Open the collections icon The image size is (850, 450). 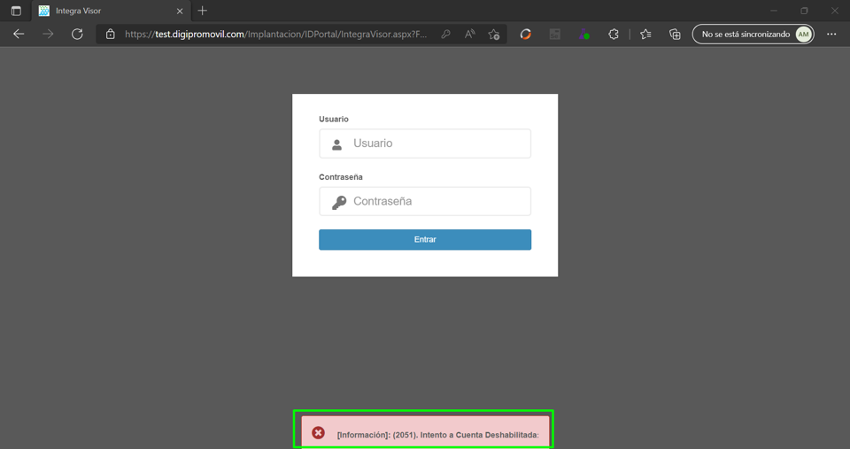[675, 34]
